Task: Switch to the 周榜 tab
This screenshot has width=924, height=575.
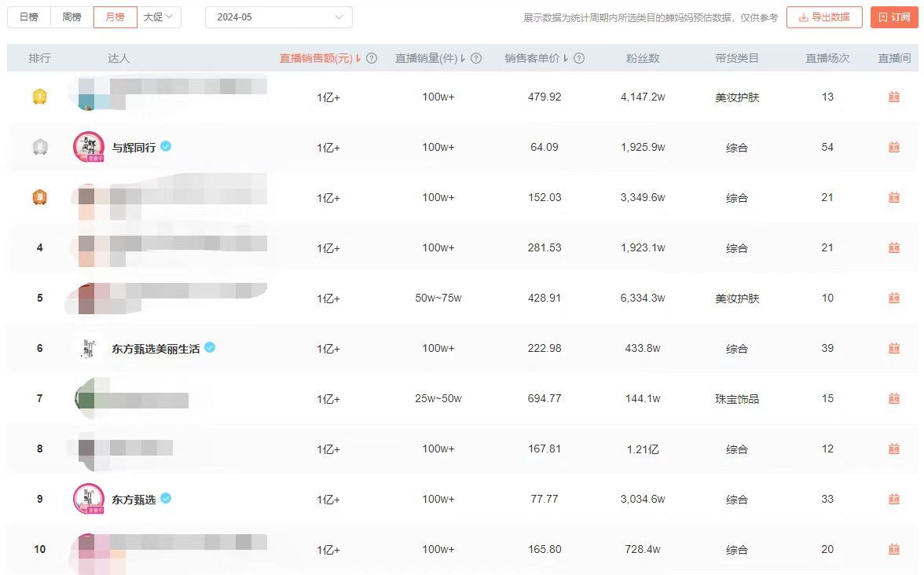Action: [x=71, y=17]
